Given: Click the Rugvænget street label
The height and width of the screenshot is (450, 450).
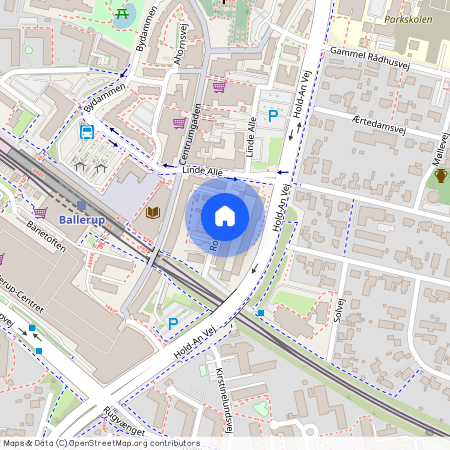Looking at the screenshot, I should [124, 422].
